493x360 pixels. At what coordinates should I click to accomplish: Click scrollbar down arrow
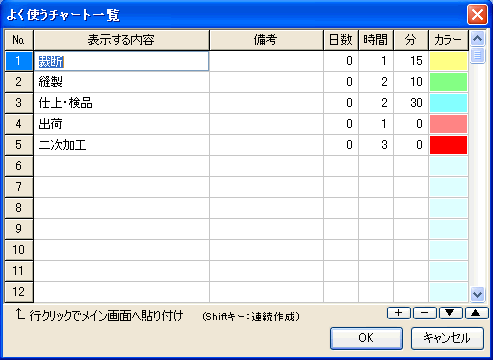coord(477,294)
